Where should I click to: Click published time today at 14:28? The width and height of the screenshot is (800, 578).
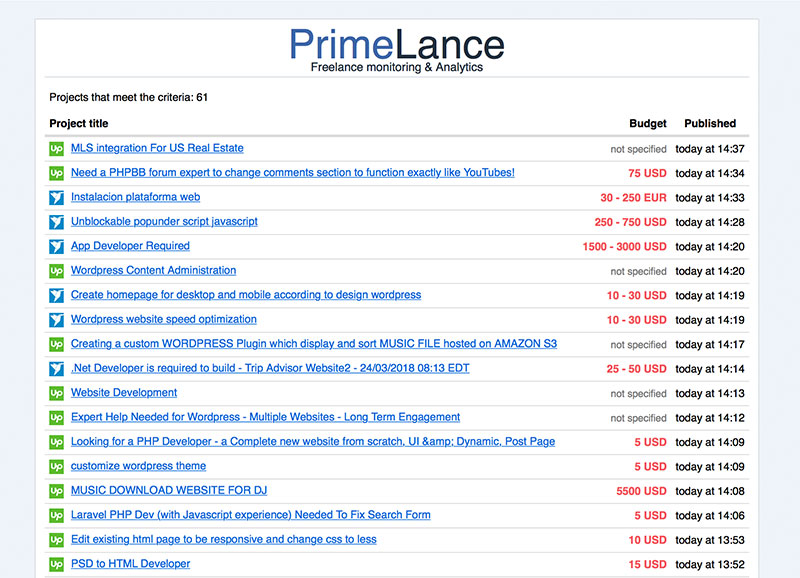click(710, 222)
